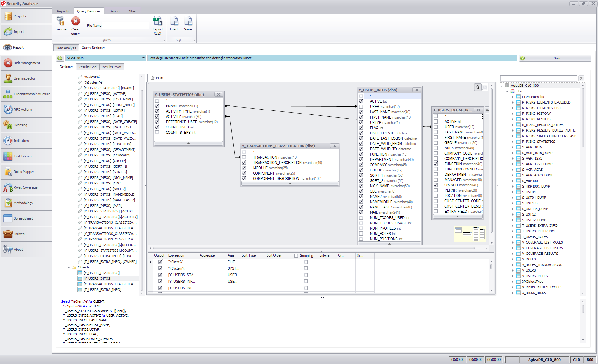Open Licensing in the sidebar
The image size is (598, 364).
click(x=26, y=125)
